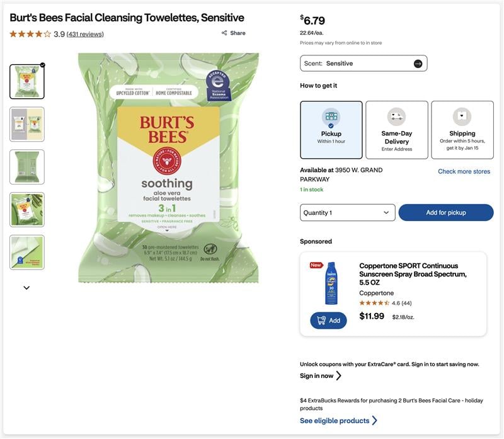This screenshot has height=439, width=504.
Task: Click the arrow beside See eligible products
Action: (x=375, y=421)
